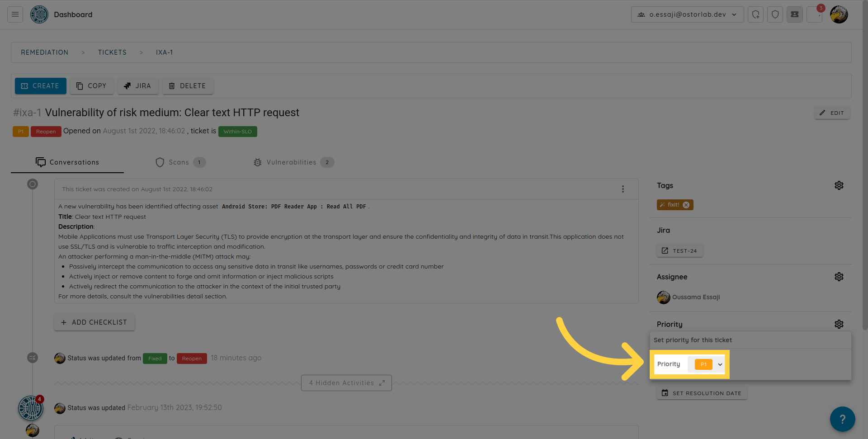This screenshot has width=868, height=439.
Task: Open the help question mark button
Action: [x=842, y=419]
